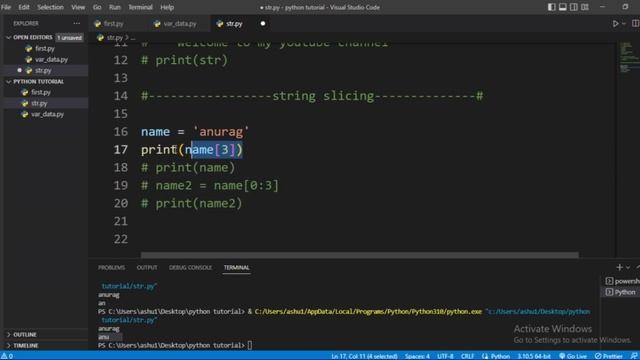The height and width of the screenshot is (360, 640).
Task: Open the Selection menu
Action: tap(50, 7)
